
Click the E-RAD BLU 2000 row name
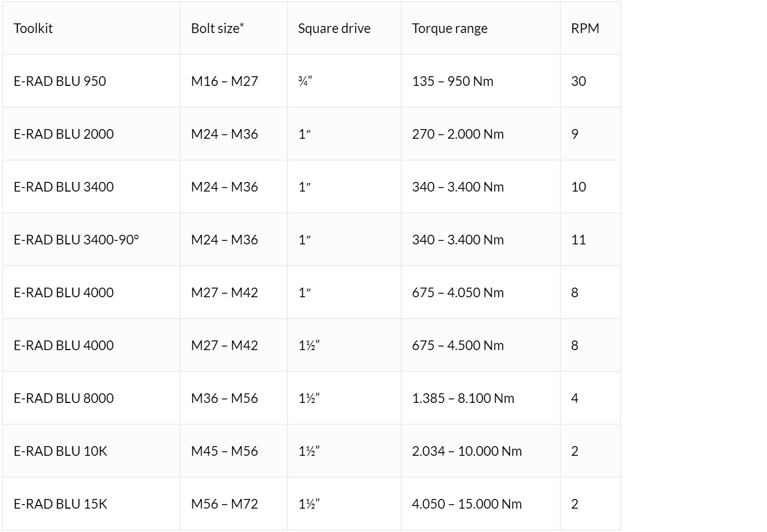tap(63, 134)
